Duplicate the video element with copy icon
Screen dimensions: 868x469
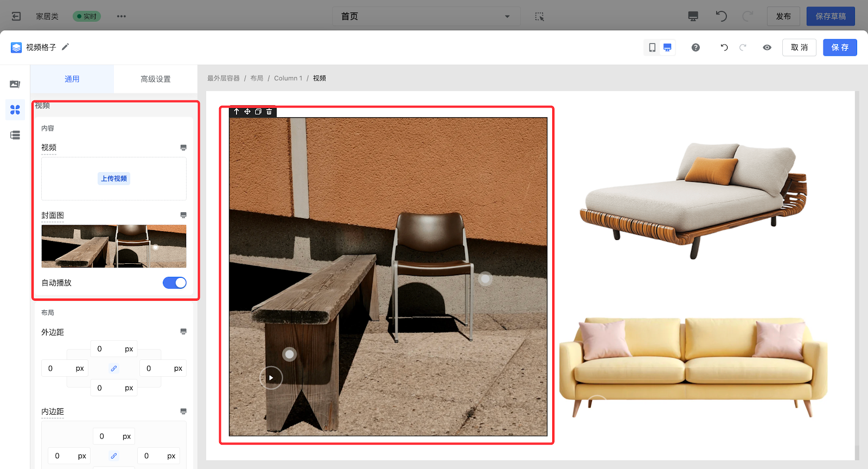tap(258, 112)
